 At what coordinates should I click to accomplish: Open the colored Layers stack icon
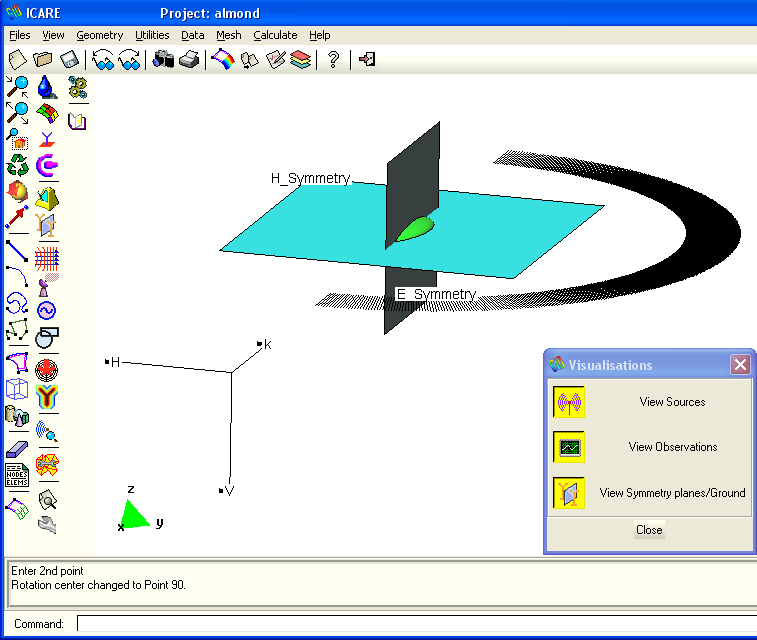click(300, 60)
